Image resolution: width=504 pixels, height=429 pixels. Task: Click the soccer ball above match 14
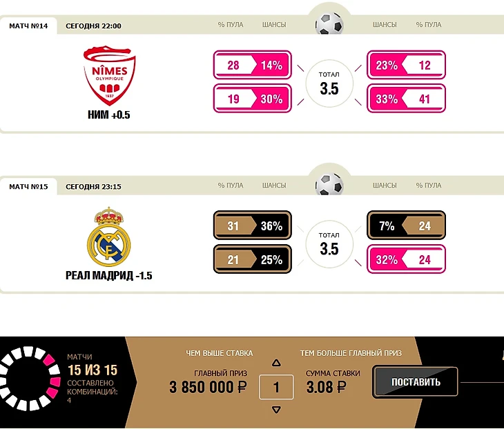pos(329,23)
